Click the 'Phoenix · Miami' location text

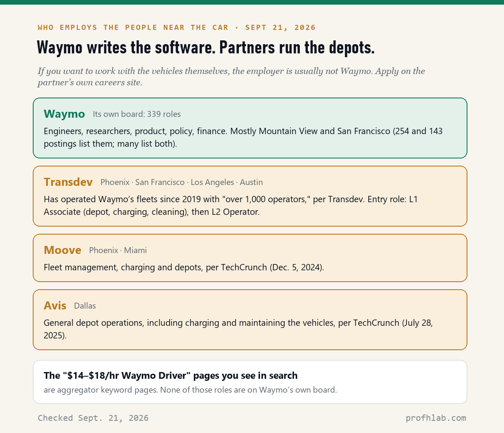118,251
